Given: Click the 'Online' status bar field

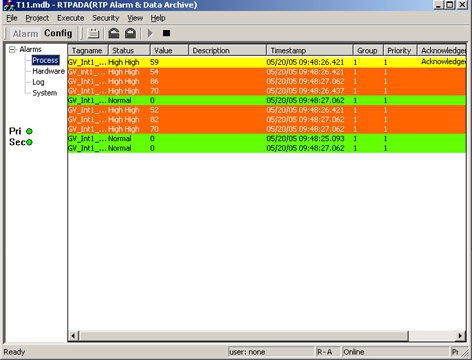Looking at the screenshot, I should click(x=395, y=352).
